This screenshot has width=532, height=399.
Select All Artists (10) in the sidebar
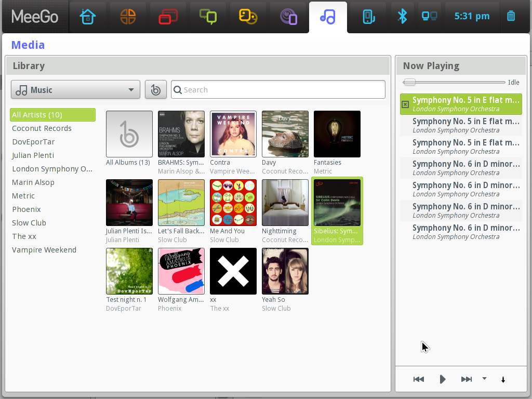[x=52, y=115]
